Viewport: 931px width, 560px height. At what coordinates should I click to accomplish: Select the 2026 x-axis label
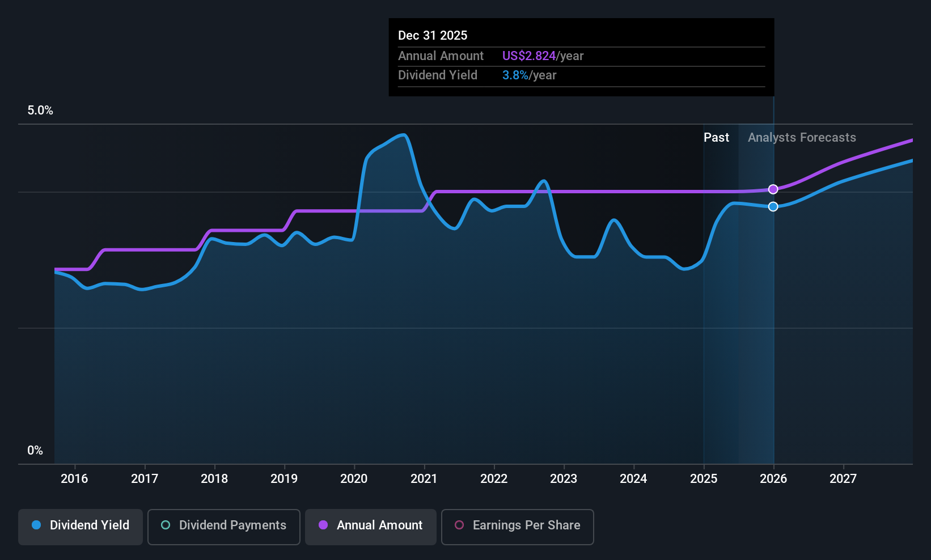coord(773,478)
